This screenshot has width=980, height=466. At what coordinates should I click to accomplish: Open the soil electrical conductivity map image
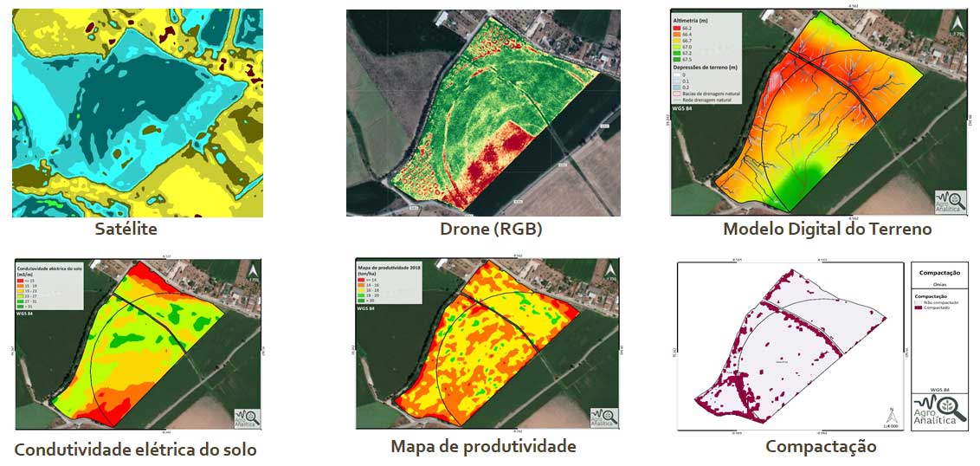(139, 344)
